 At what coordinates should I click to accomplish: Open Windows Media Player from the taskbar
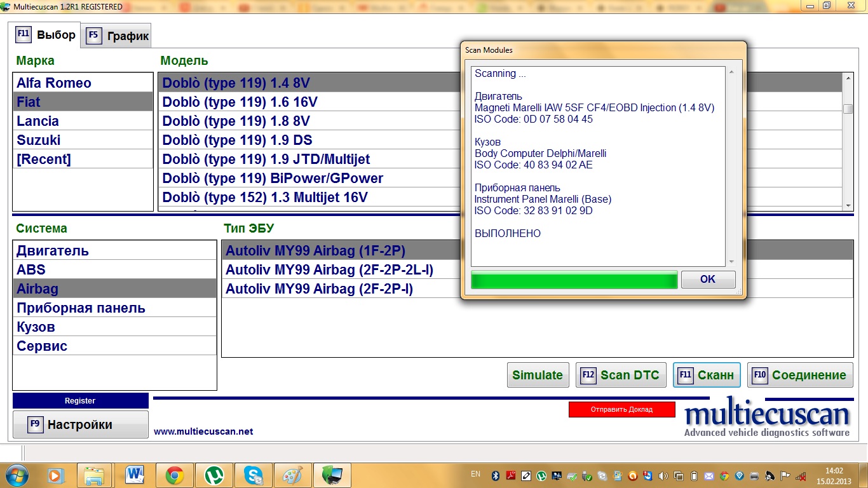click(56, 475)
